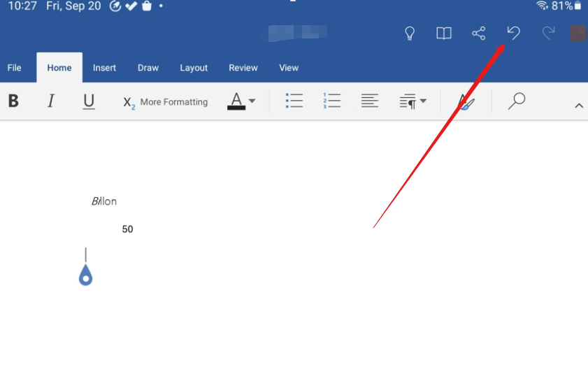Screen dimensions: 588x372
Task: Open the Tell Me lightbulb
Action: [x=410, y=34]
